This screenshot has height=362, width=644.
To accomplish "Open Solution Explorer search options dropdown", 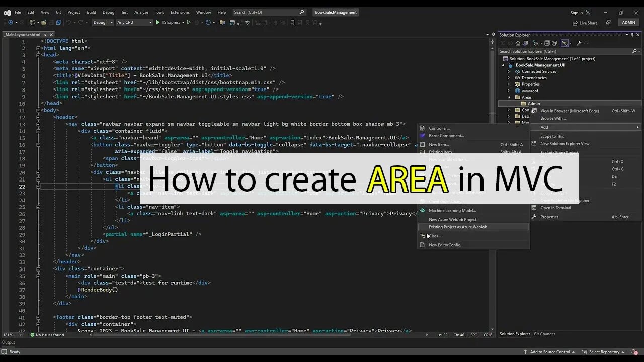I will (x=639, y=51).
